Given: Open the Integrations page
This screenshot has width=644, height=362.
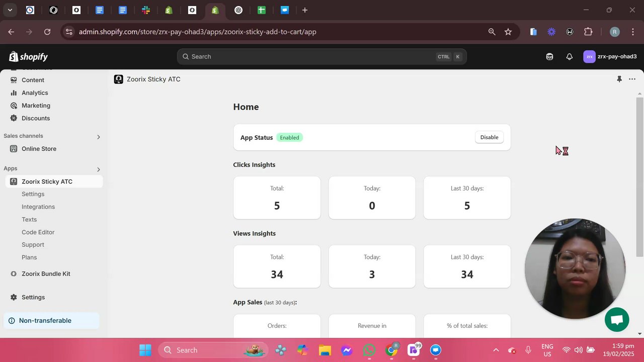Looking at the screenshot, I should tap(38, 207).
